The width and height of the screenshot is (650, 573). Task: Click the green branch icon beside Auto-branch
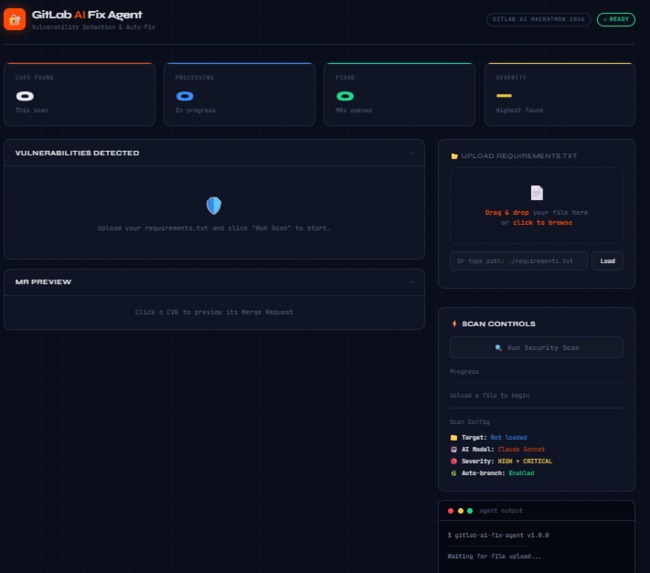click(454, 473)
